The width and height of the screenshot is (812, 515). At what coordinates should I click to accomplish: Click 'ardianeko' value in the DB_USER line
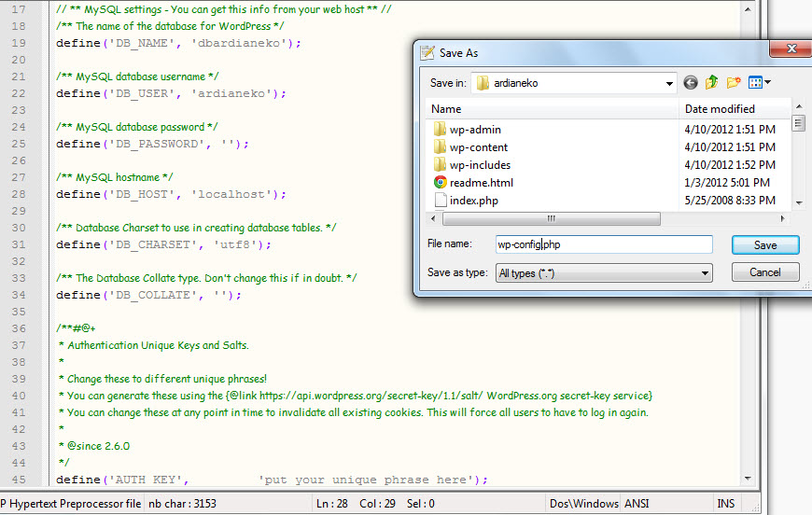click(x=231, y=93)
